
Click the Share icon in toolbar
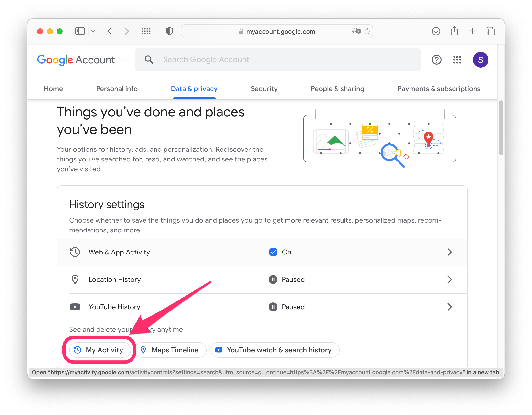click(454, 31)
